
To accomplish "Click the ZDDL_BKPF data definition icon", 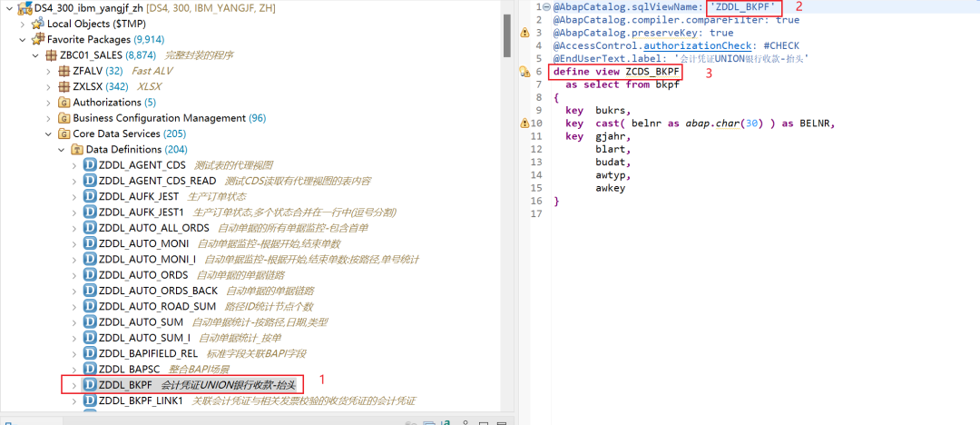I will coord(89,384).
